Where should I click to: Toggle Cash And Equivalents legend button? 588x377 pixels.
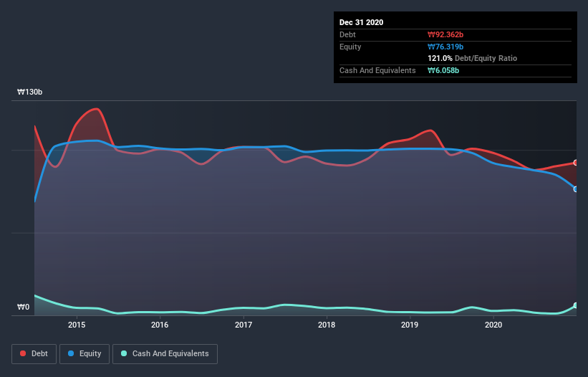click(x=165, y=354)
